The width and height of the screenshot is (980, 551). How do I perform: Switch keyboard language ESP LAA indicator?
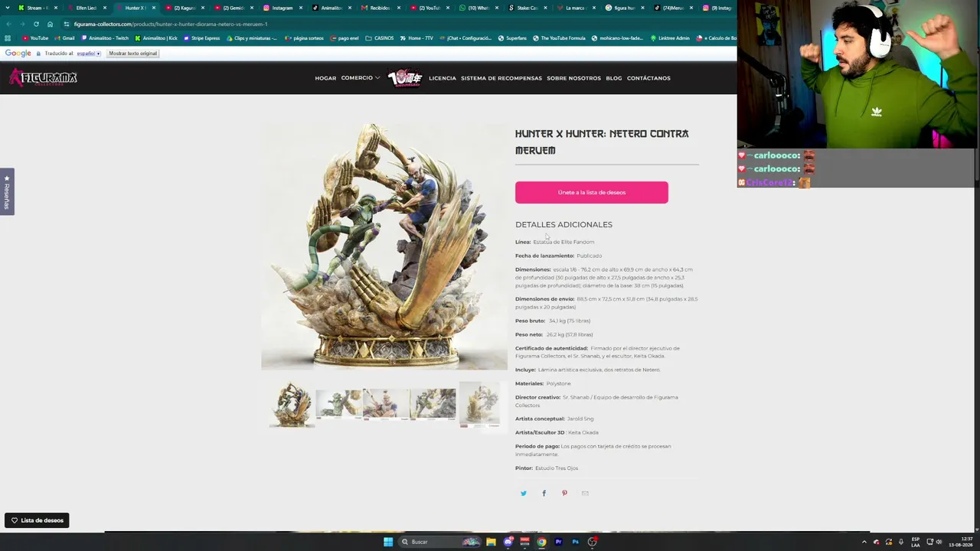(915, 542)
